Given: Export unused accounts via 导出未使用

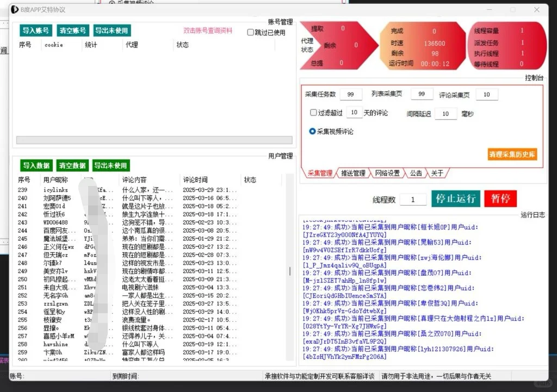Looking at the screenshot, I should (110, 30).
